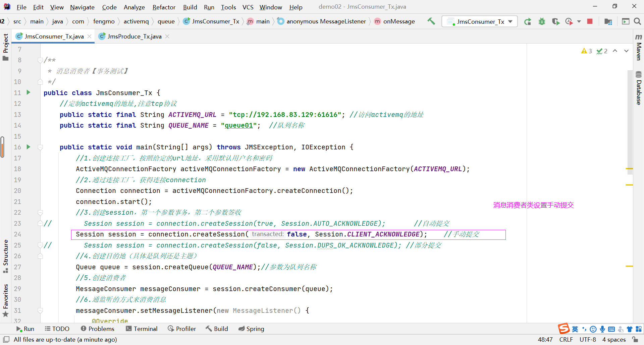
Task: Click the warnings count indicator showing 3
Action: pos(587,51)
